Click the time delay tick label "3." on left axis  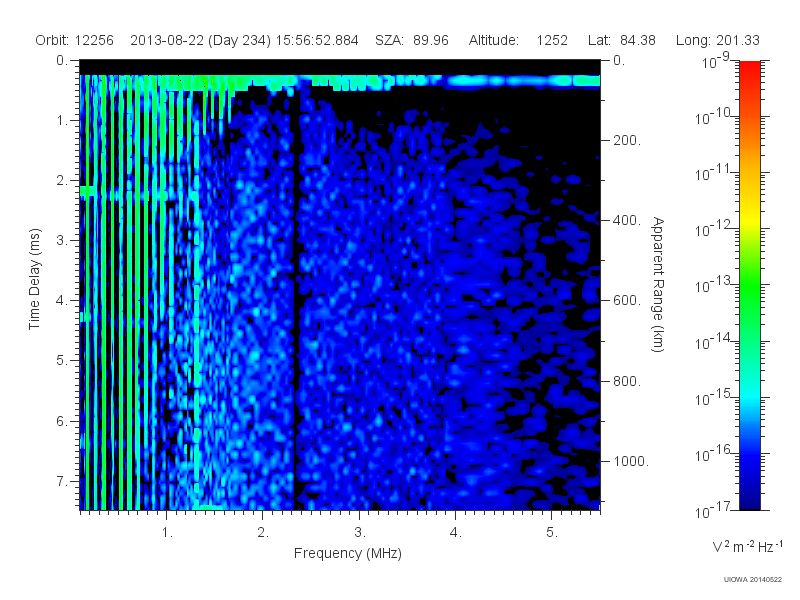click(62, 240)
